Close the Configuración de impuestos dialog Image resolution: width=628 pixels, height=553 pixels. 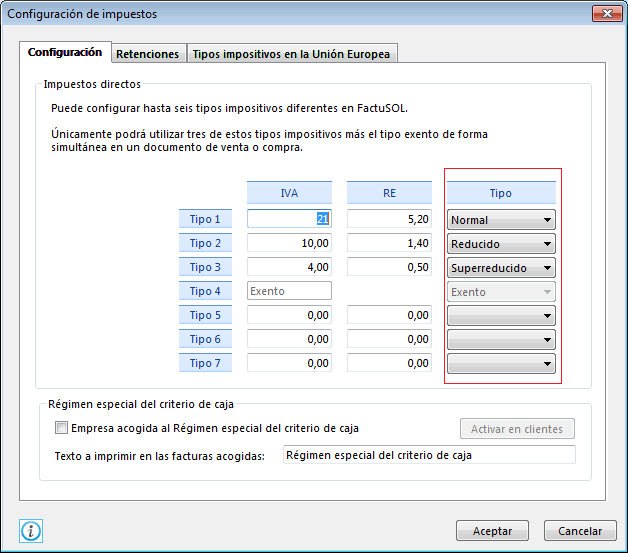(x=601, y=14)
